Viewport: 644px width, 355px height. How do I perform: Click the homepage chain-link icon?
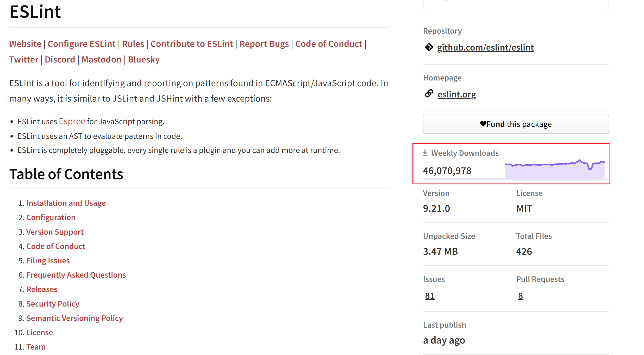(429, 93)
